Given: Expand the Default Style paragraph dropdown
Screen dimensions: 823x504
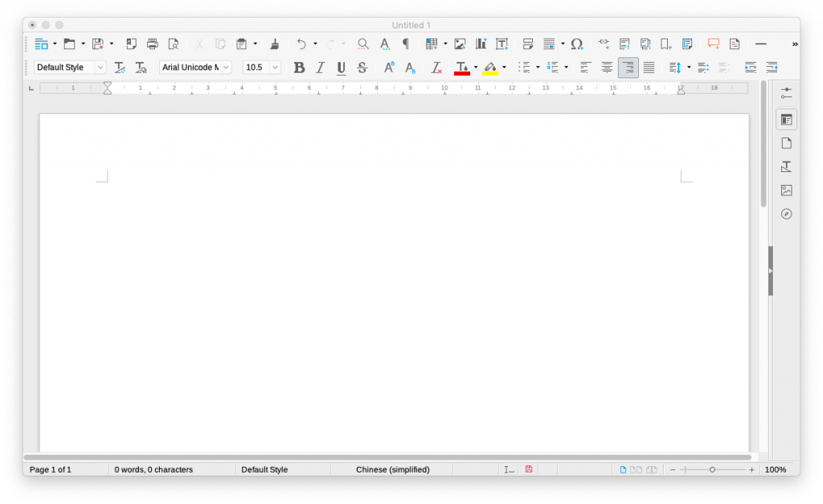Looking at the screenshot, I should (100, 68).
